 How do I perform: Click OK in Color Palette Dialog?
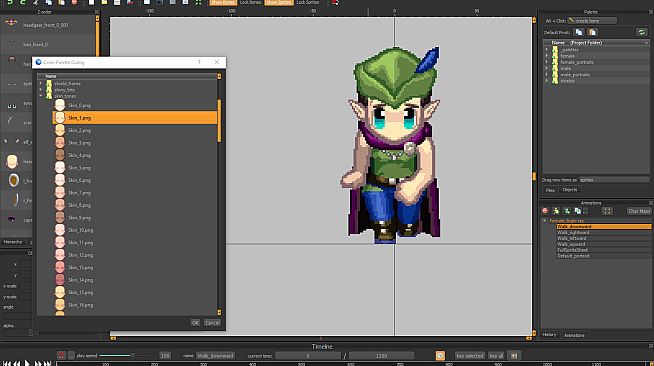click(x=195, y=323)
